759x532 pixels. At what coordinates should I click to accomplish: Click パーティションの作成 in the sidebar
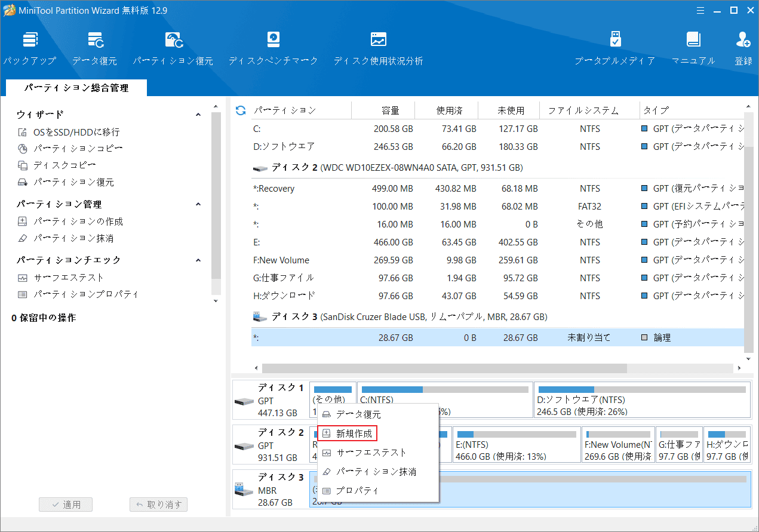pos(78,222)
